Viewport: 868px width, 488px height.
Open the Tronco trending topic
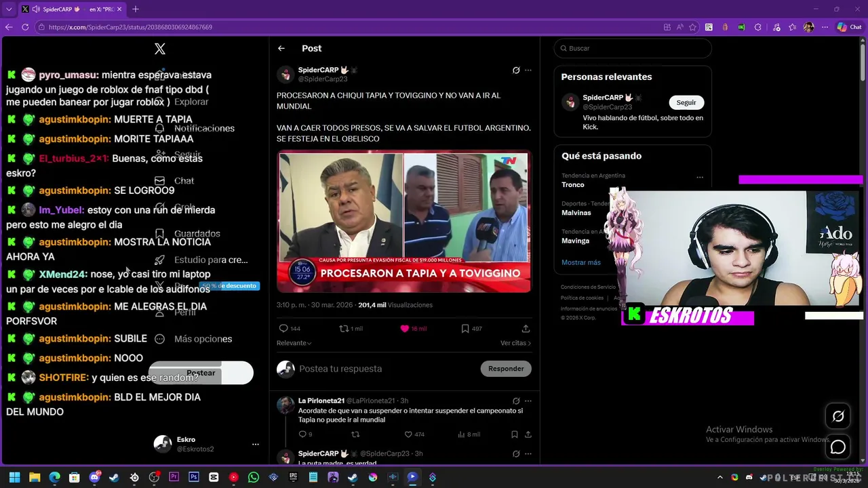(573, 185)
